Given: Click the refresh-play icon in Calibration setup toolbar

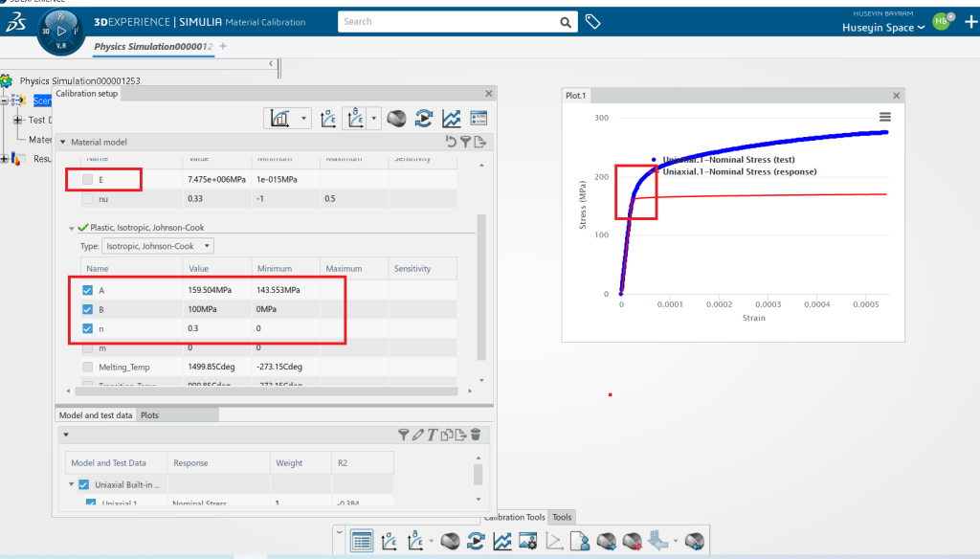Looking at the screenshot, I should pos(423,118).
